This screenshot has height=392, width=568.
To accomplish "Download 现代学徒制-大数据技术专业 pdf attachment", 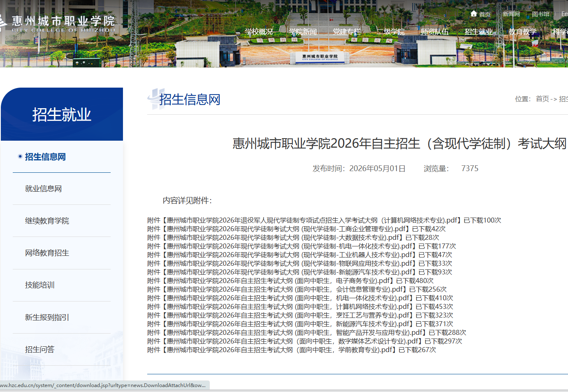I will click(x=283, y=237).
